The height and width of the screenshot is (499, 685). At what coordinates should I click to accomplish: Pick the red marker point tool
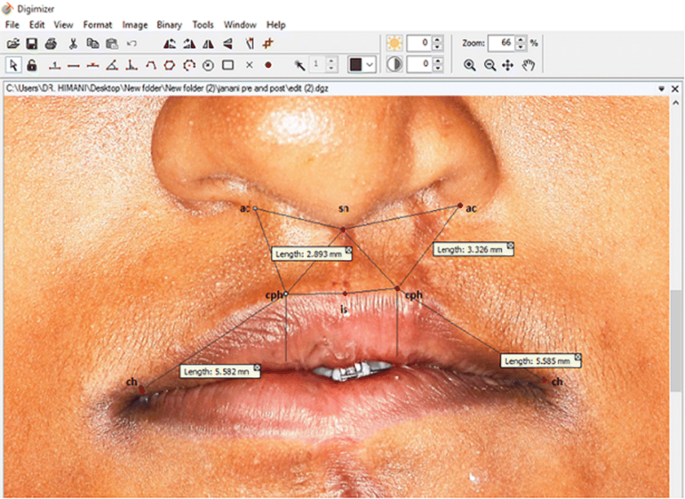[268, 65]
